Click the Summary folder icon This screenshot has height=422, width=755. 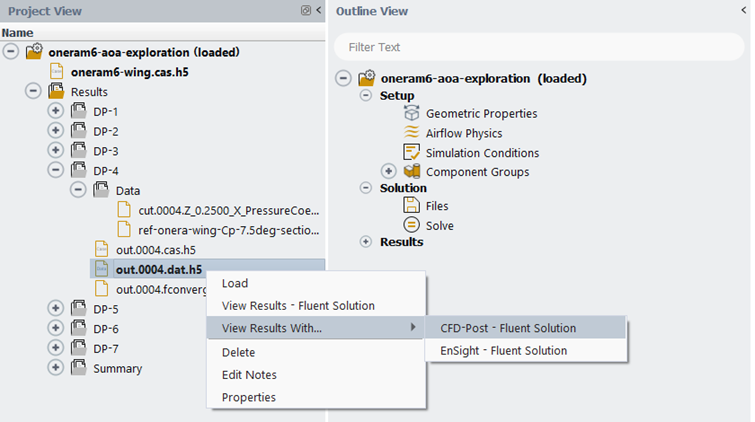pyautogui.click(x=80, y=368)
